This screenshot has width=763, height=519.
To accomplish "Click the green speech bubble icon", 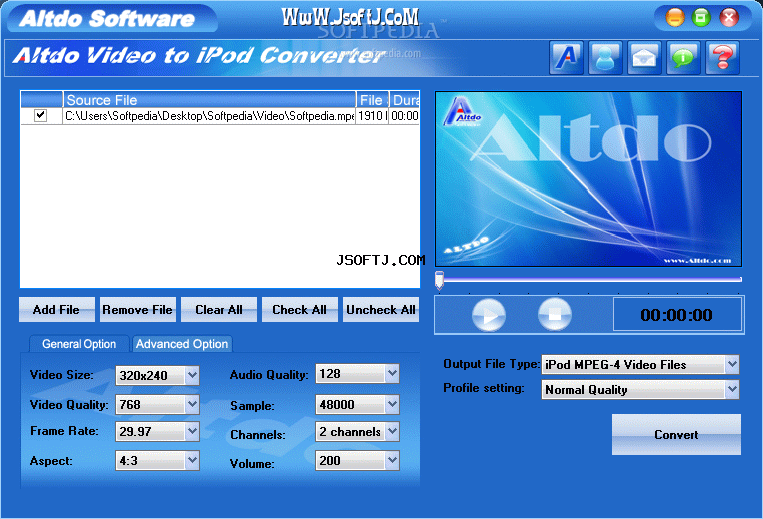I will 683,58.
